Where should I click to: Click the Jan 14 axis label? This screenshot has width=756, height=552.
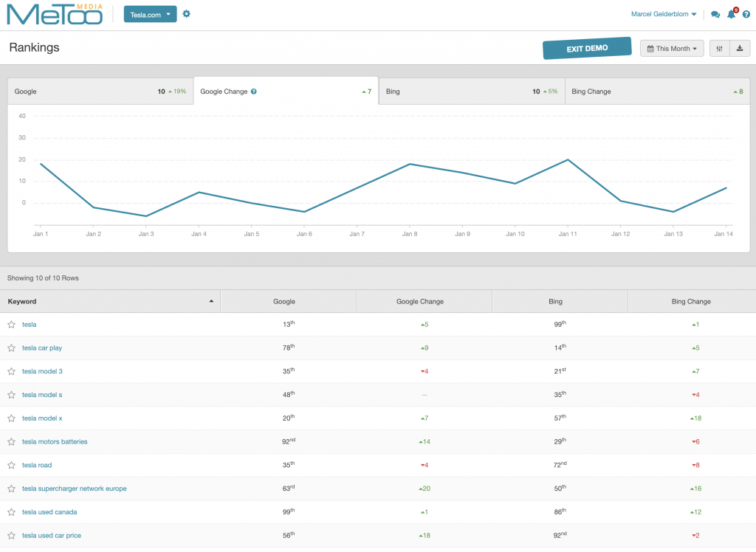click(x=724, y=234)
